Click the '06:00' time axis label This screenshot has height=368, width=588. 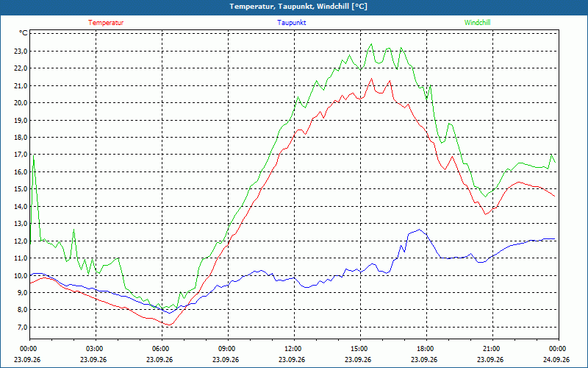point(162,349)
